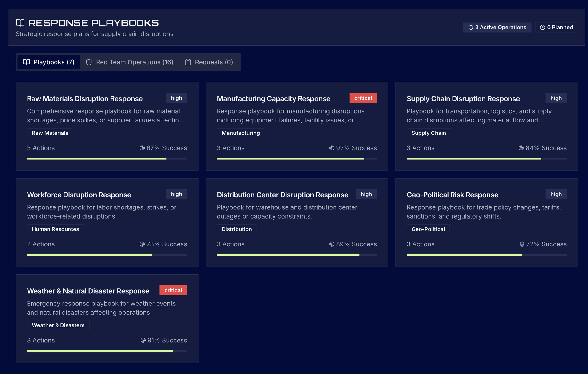This screenshot has width=588, height=374.
Task: Select the Playbooks (7) tab
Action: tap(49, 62)
